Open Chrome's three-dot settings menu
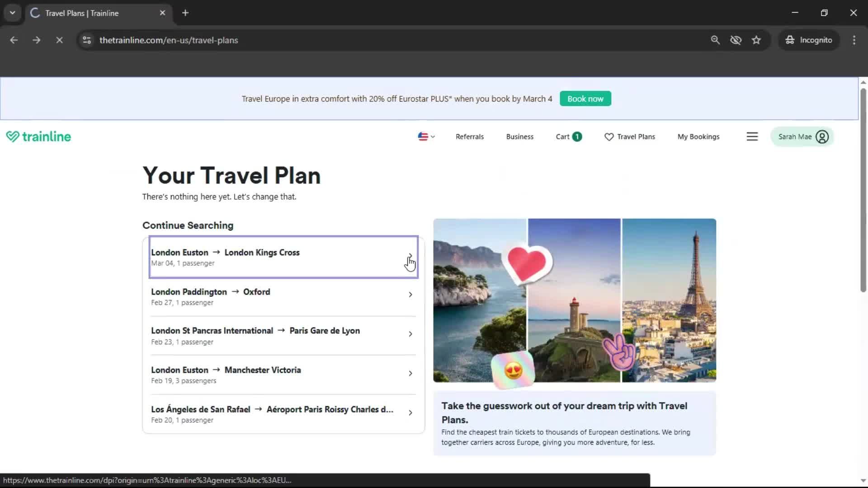 tap(854, 40)
